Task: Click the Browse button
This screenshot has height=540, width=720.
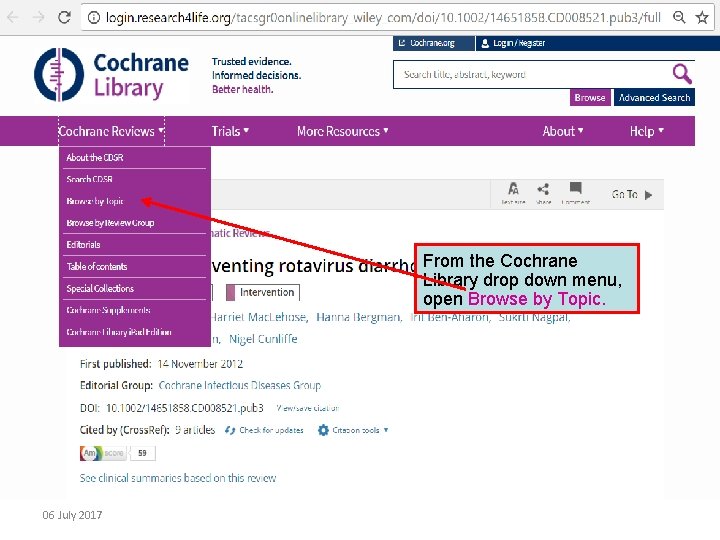Action: click(x=590, y=98)
